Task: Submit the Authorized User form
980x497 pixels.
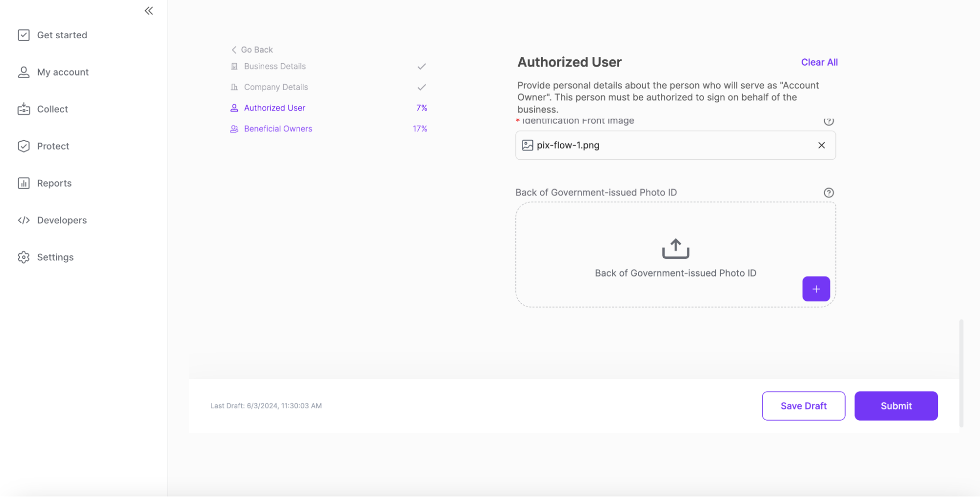Action: pyautogui.click(x=895, y=406)
